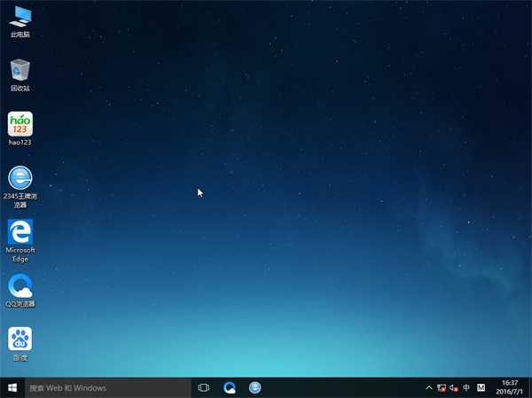Viewport: 532px width, 398px height.
Task: Click the muted volume speaker icon
Action: click(454, 388)
